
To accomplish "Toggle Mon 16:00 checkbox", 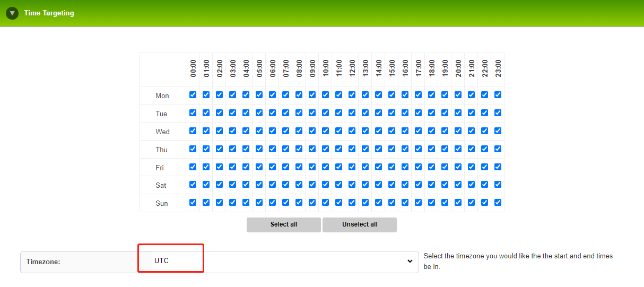I will [x=405, y=95].
